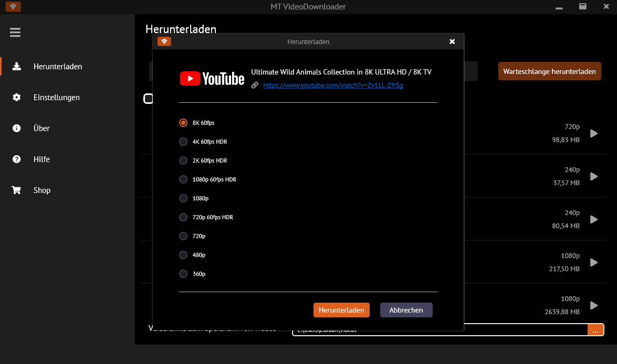The width and height of the screenshot is (617, 364).
Task: Choose the 1080p 60fps HDR radio button
Action: pos(183,179)
